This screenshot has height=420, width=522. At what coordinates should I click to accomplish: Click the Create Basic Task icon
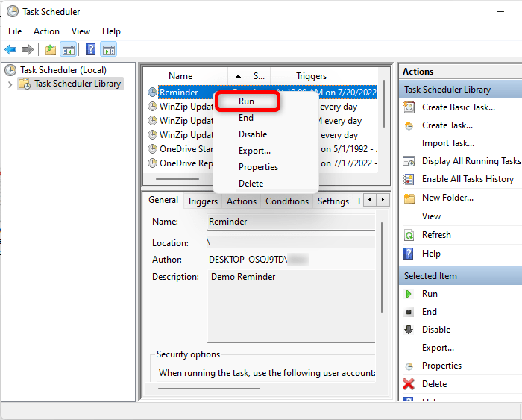409,107
